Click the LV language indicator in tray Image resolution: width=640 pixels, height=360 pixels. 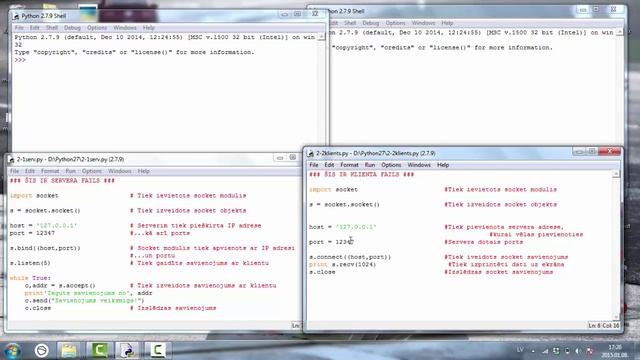click(520, 350)
